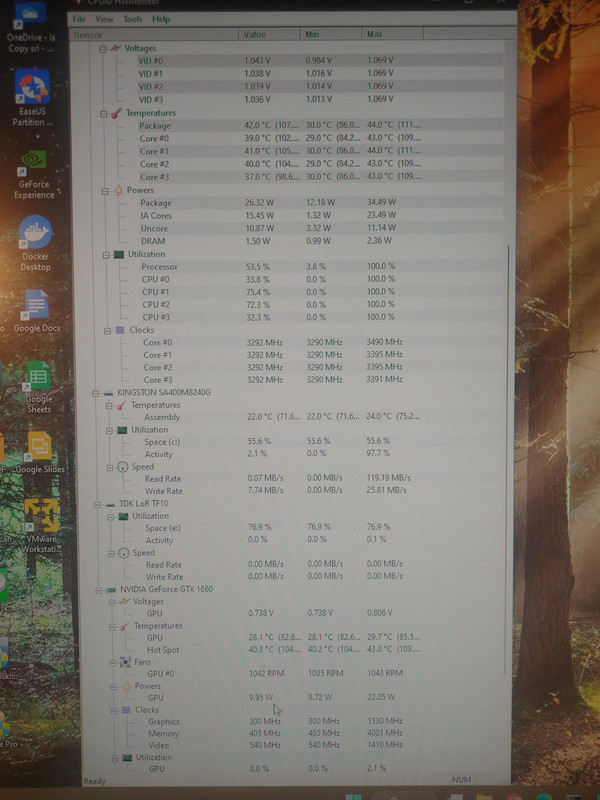Click the flame icon beside CPU Powers
Screen dimensions: 600x800
click(118, 190)
